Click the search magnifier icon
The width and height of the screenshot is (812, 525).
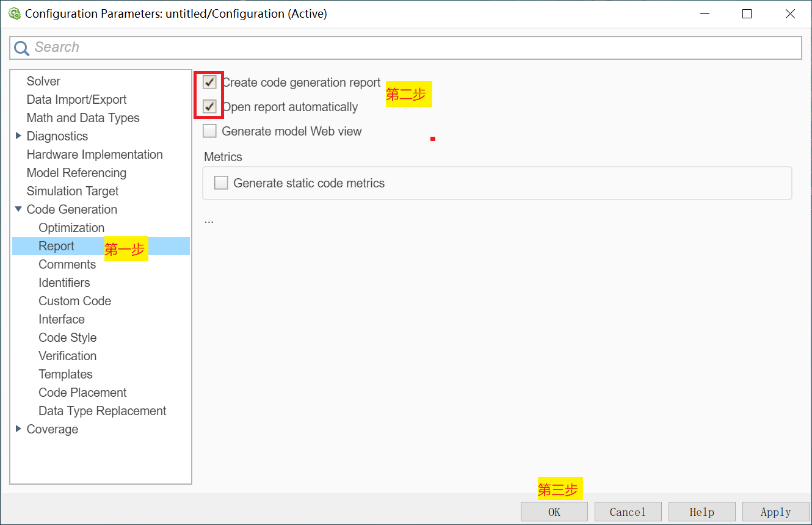(22, 48)
